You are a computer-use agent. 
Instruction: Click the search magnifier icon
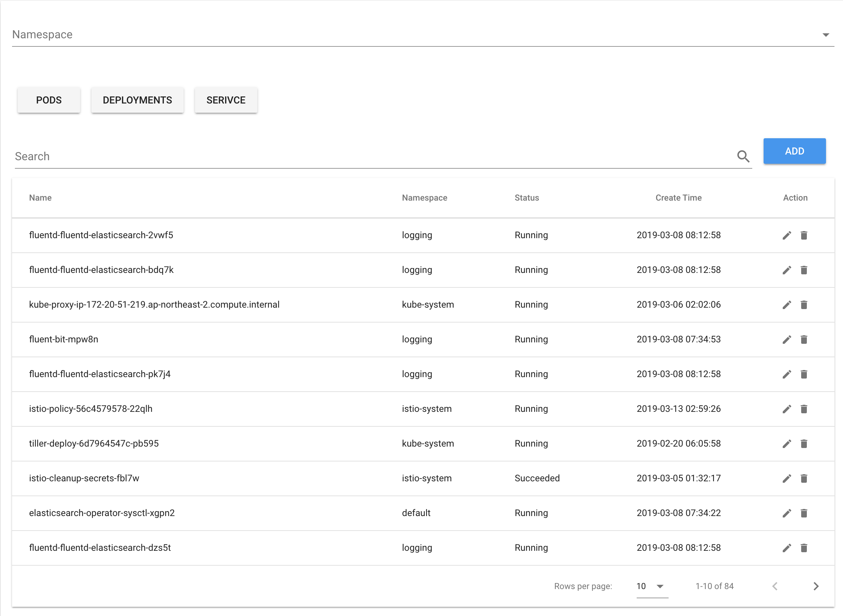tap(743, 156)
